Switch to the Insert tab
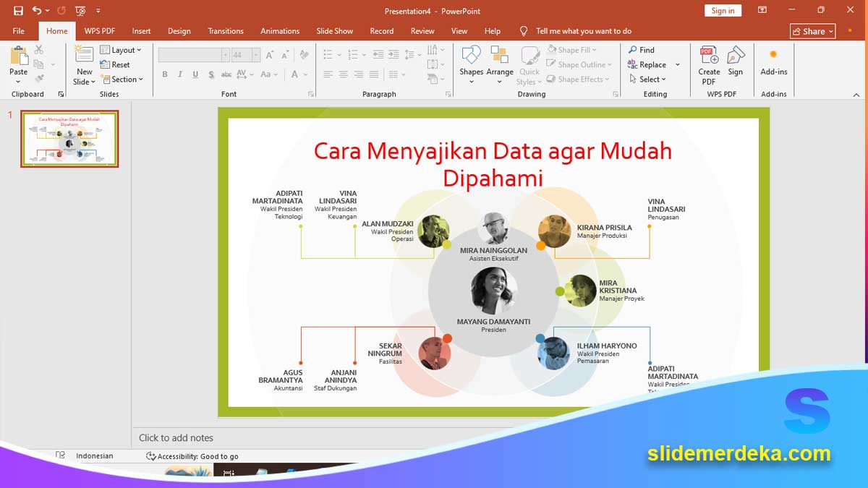Screen dimensions: 868x488 [142, 31]
